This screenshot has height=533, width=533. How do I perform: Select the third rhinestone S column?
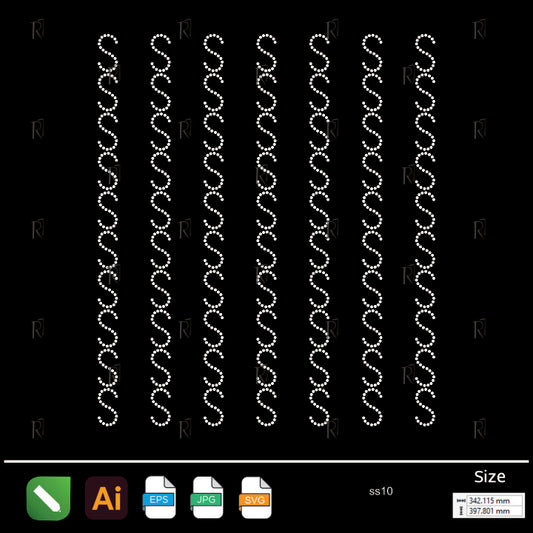pos(213,230)
